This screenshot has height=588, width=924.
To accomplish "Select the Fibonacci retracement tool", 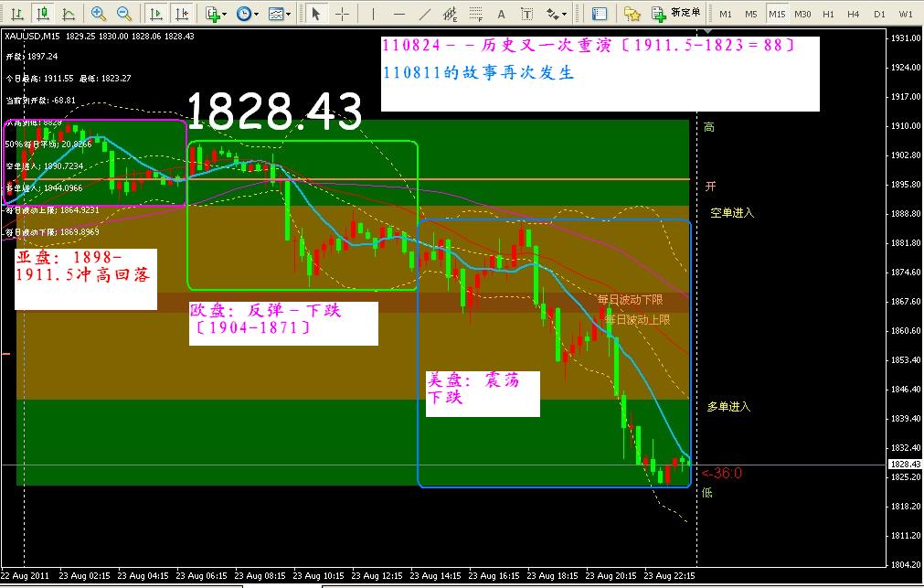I will click(x=475, y=14).
